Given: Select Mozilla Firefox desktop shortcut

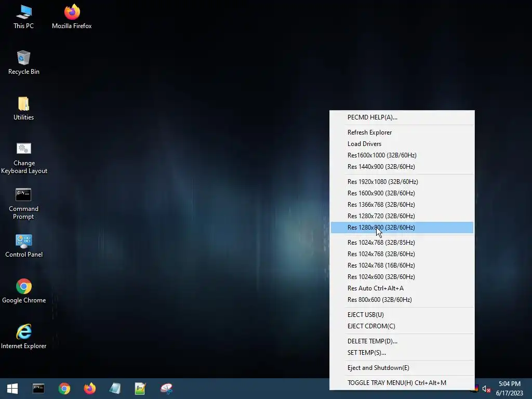Looking at the screenshot, I should click(72, 17).
